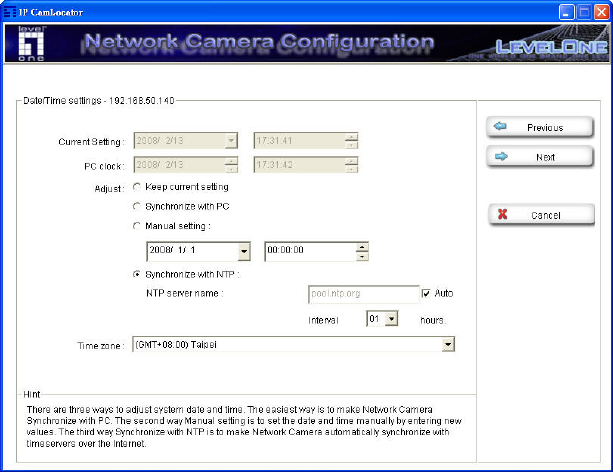Go to the Next configuration step
This screenshot has width=613, height=472.
click(x=540, y=157)
